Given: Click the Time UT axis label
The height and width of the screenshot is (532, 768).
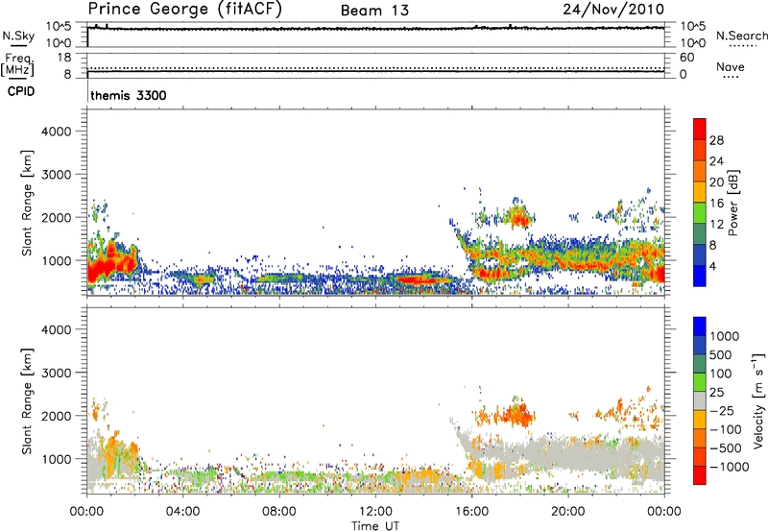Looking at the screenshot, I should (x=375, y=526).
